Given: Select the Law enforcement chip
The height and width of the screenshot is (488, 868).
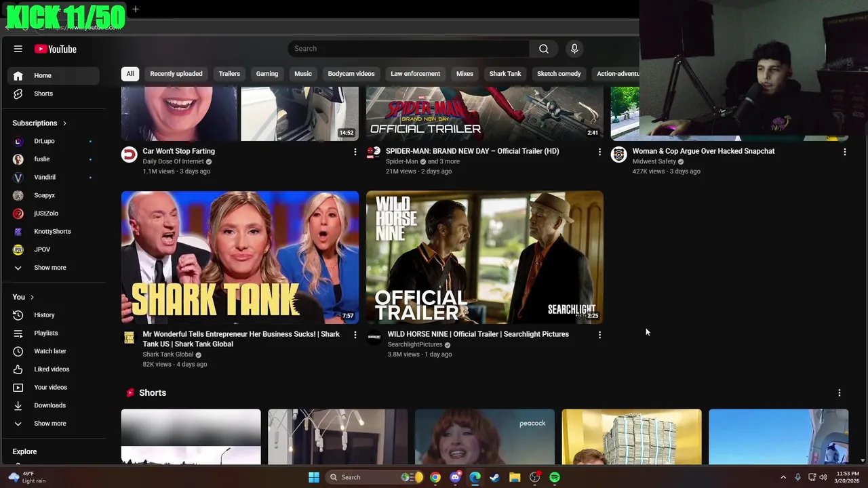Looking at the screenshot, I should pos(416,74).
